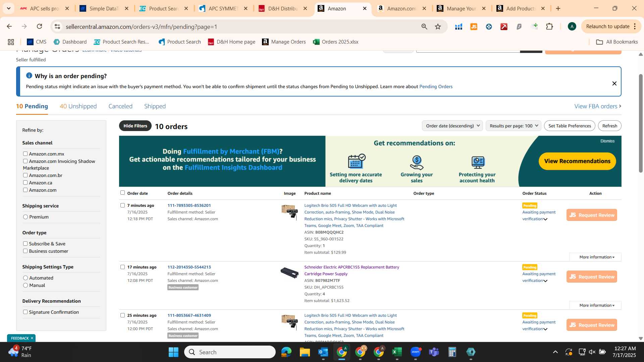Check the Amazon.ca sales channel
This screenshot has height=362, width=644.
tap(25, 182)
